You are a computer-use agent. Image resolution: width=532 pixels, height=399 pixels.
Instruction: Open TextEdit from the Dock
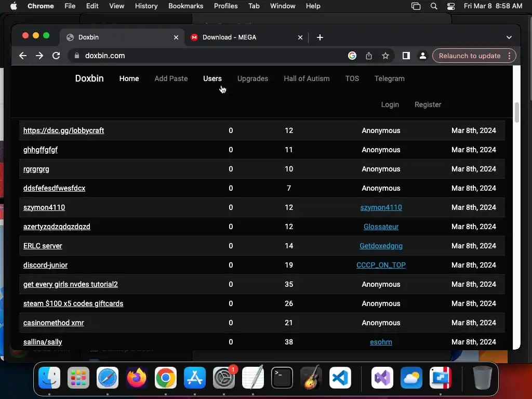point(253,378)
